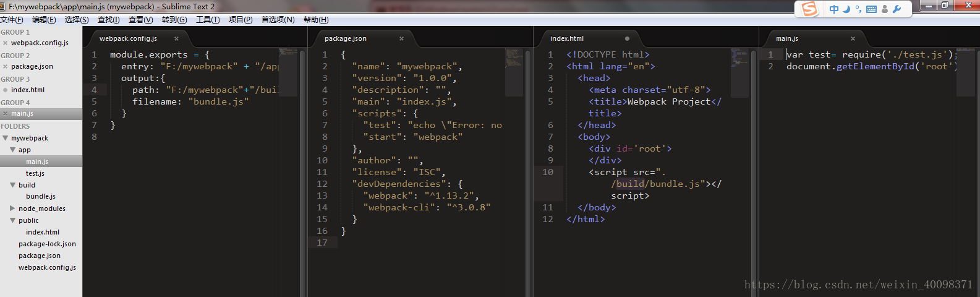980x297 pixels.
Task: Click vertical scrollbar of package.json pane
Action: (528, 173)
